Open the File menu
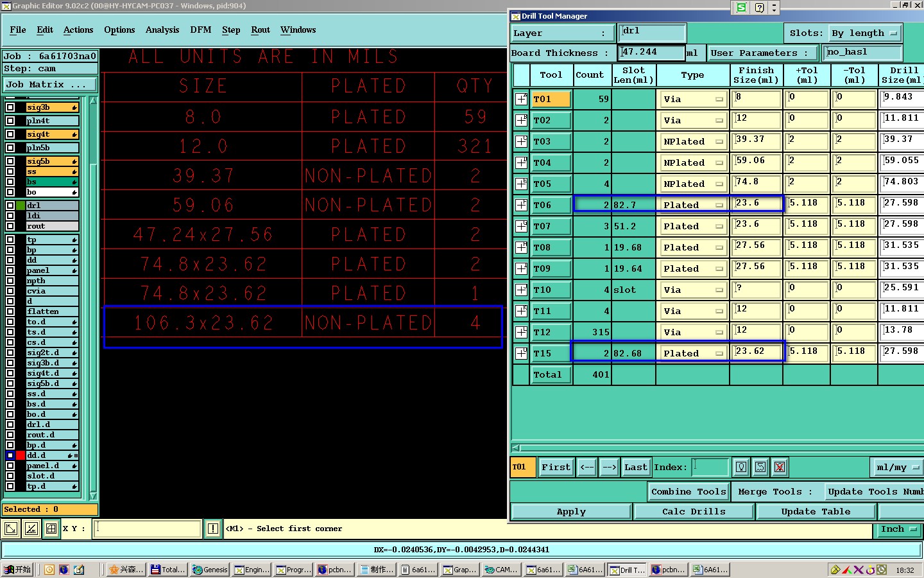 18,30
